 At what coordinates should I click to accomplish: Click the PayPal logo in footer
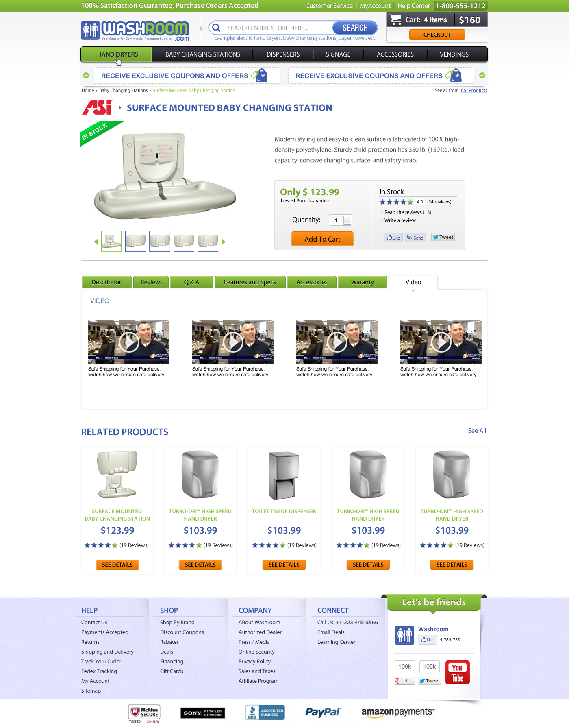tap(323, 712)
